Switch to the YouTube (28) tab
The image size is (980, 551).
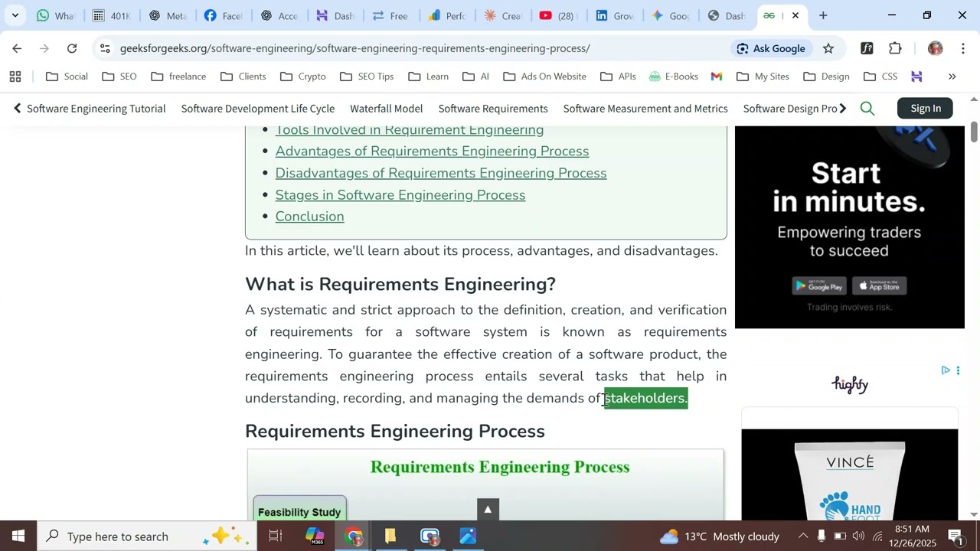(x=558, y=15)
